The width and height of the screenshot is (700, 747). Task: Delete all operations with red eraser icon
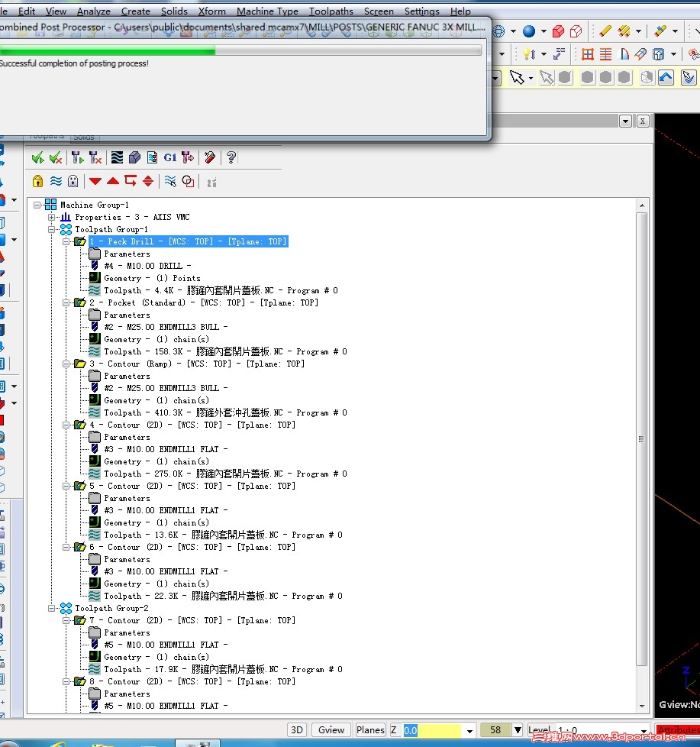pos(210,157)
